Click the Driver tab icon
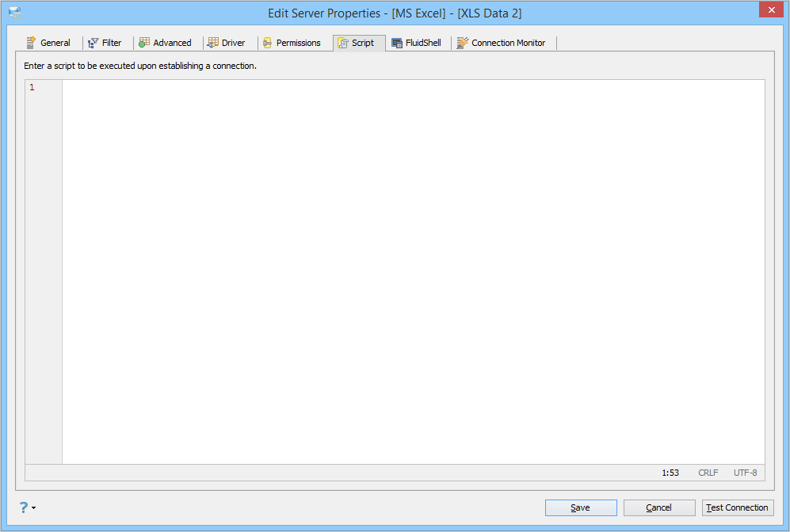Screen dimensions: 790x532 pyautogui.click(x=212, y=43)
